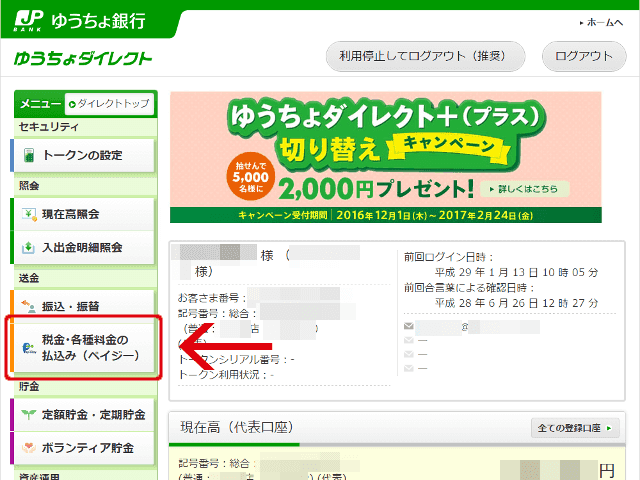Click the 現在高（代表口座） heading

tap(237, 427)
